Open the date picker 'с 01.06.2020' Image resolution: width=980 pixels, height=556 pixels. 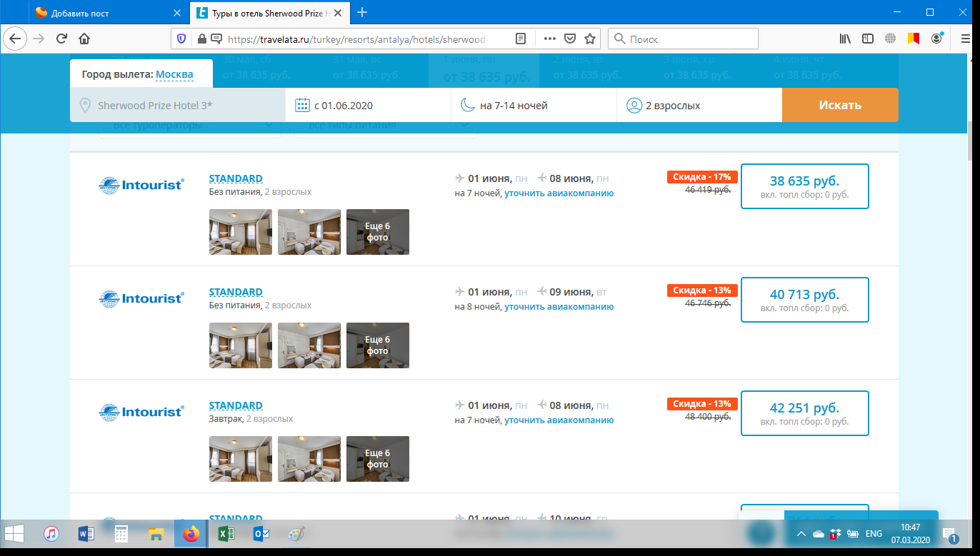coord(369,106)
